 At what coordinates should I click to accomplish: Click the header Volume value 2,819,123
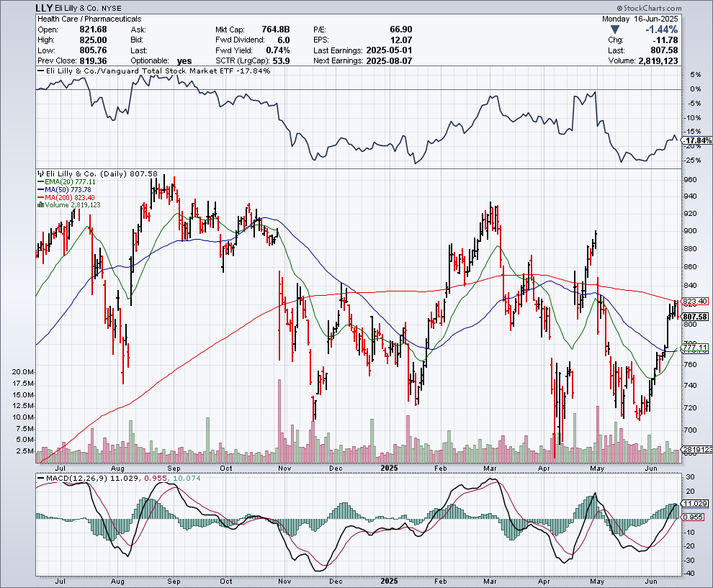coord(658,61)
